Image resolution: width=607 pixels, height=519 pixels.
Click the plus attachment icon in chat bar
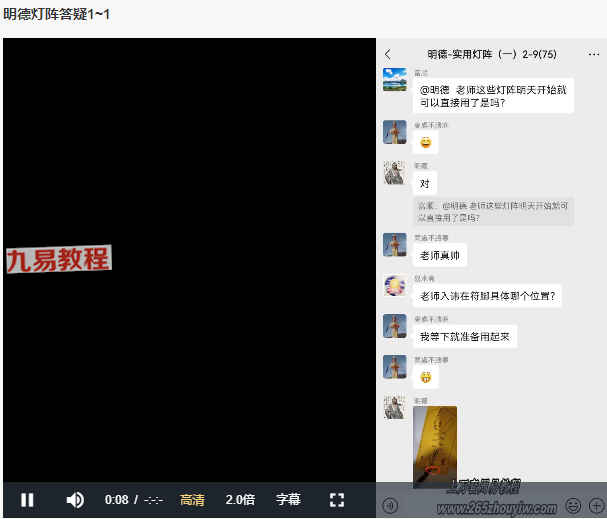596,505
